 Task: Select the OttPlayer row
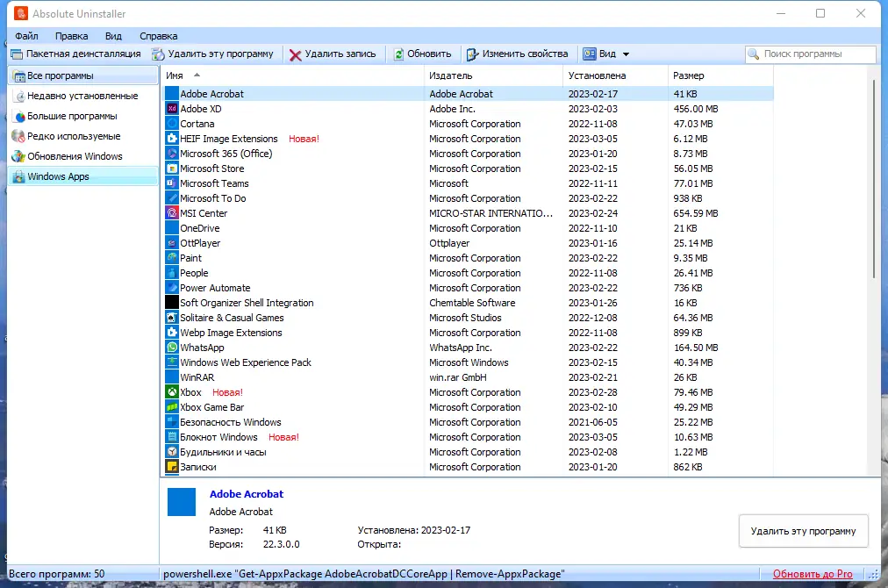(x=468, y=243)
